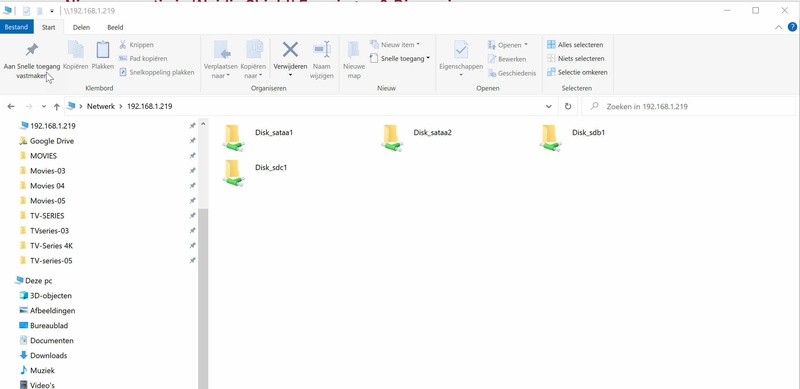The height and width of the screenshot is (389, 800).
Task: Click the Verwijderen X icon
Action: (290, 50)
